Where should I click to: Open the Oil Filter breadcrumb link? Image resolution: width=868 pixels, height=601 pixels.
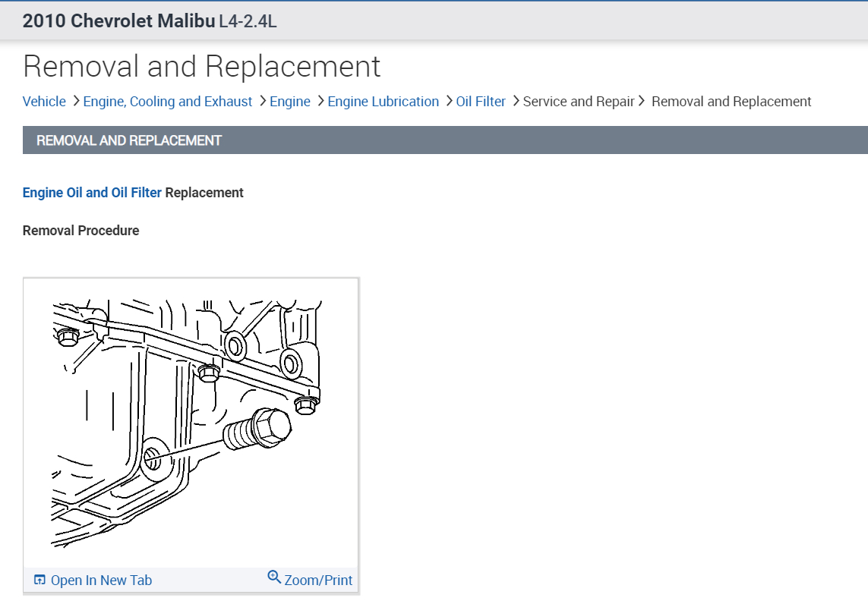[481, 102]
